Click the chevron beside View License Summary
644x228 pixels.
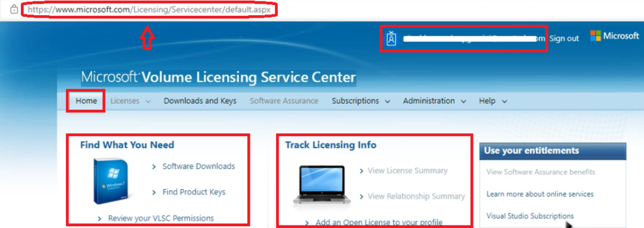361,171
